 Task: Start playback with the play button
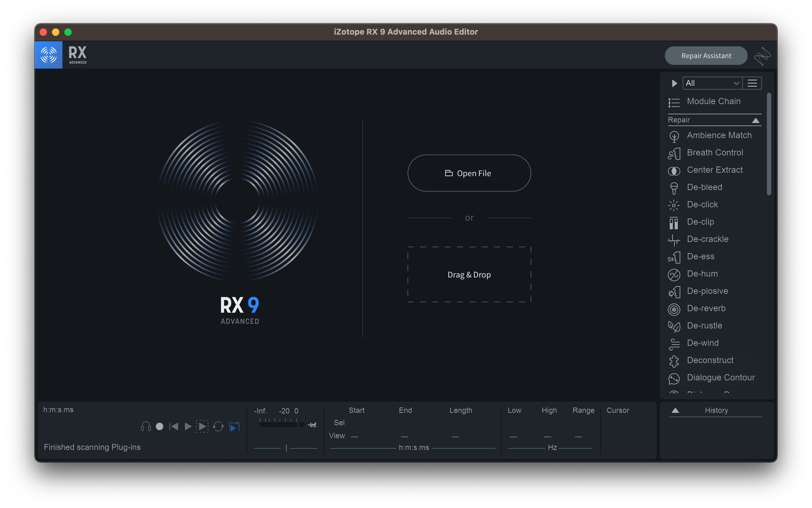188,426
